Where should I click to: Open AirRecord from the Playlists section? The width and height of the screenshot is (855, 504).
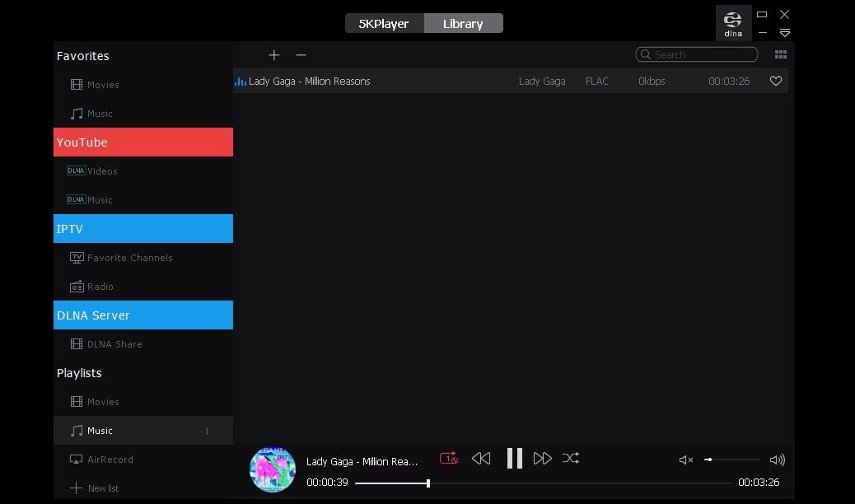coord(110,459)
